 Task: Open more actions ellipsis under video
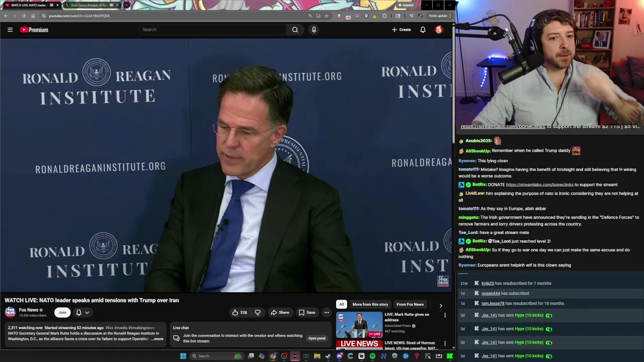[x=327, y=312]
